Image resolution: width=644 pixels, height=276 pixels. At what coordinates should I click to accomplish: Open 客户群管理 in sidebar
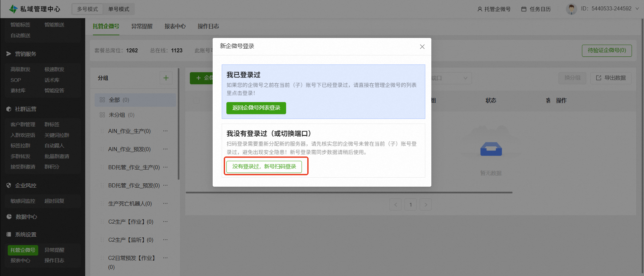(23, 125)
